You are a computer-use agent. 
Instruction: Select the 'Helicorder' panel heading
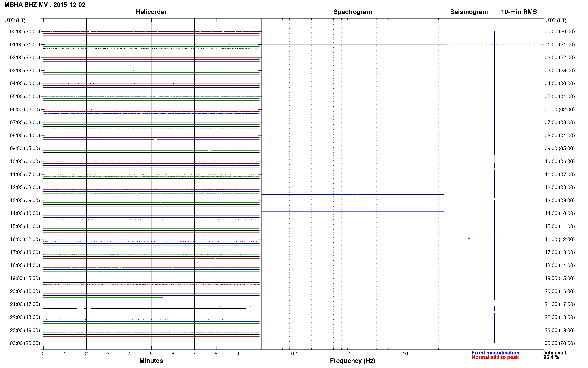coord(151,12)
